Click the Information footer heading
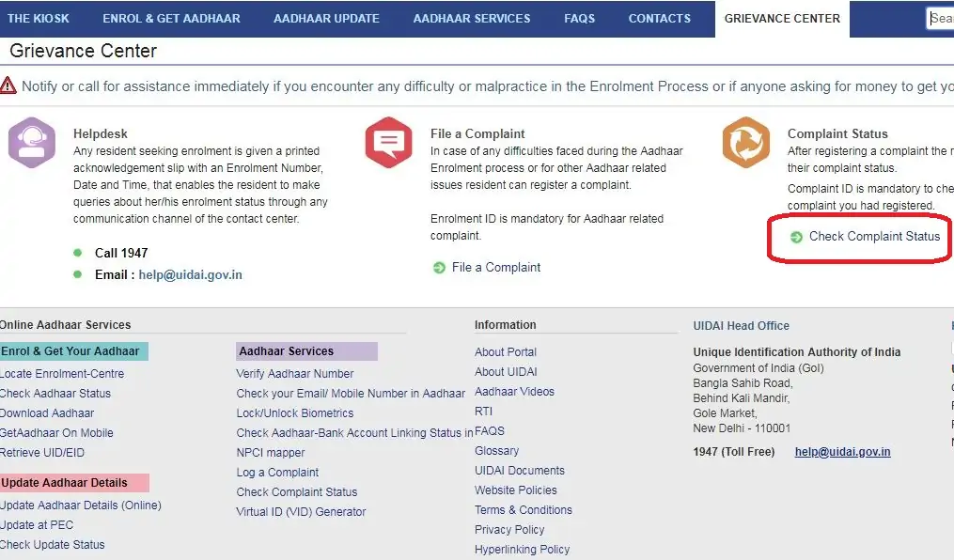 click(506, 325)
